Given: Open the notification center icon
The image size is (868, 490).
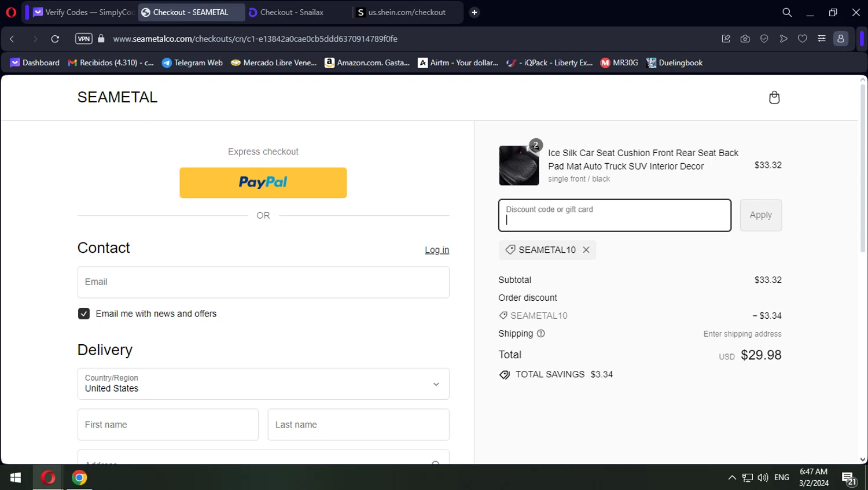Looking at the screenshot, I should [x=849, y=478].
